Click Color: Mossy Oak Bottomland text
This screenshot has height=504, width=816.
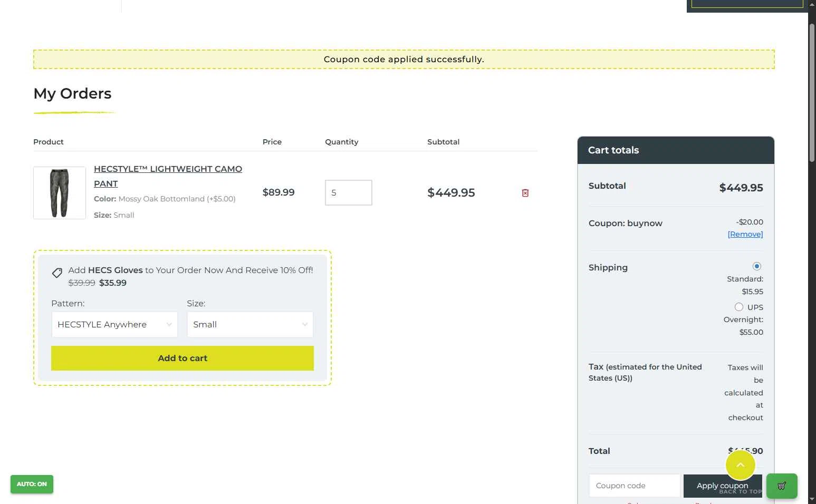(165, 199)
